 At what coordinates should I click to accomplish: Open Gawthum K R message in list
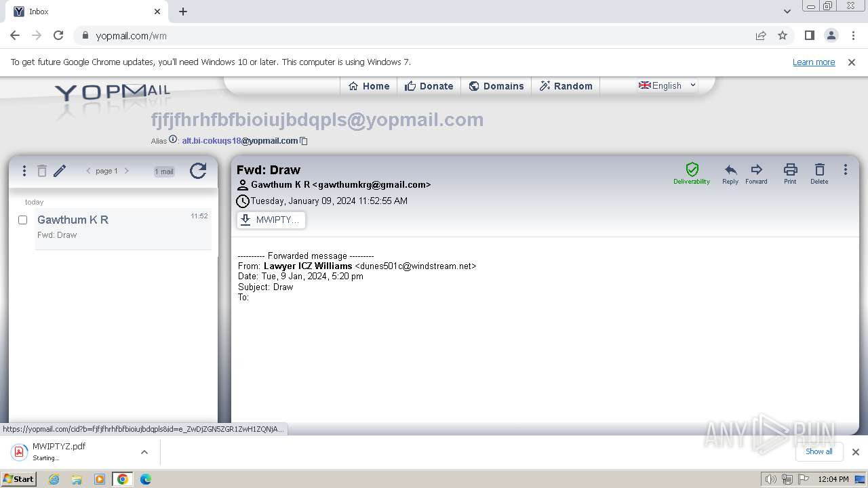[x=123, y=228]
